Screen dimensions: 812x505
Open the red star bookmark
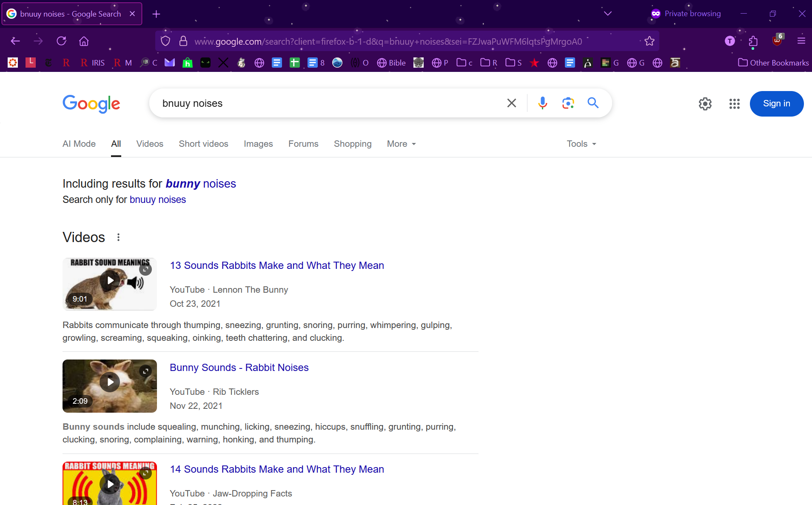click(x=534, y=63)
